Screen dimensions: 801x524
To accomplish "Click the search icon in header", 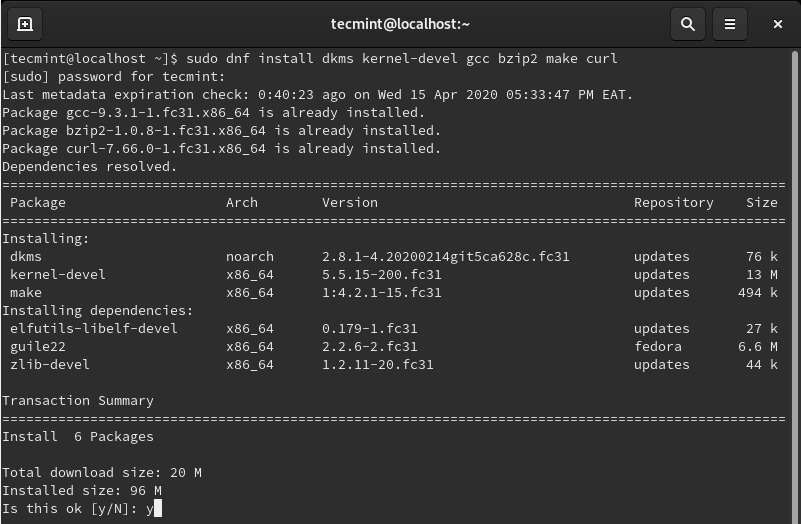I will [x=688, y=24].
